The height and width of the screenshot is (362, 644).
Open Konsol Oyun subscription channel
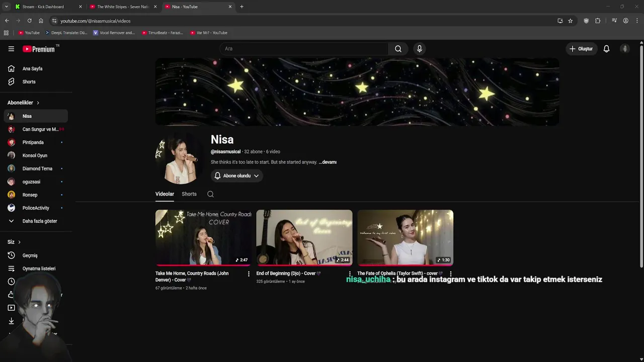click(35, 155)
